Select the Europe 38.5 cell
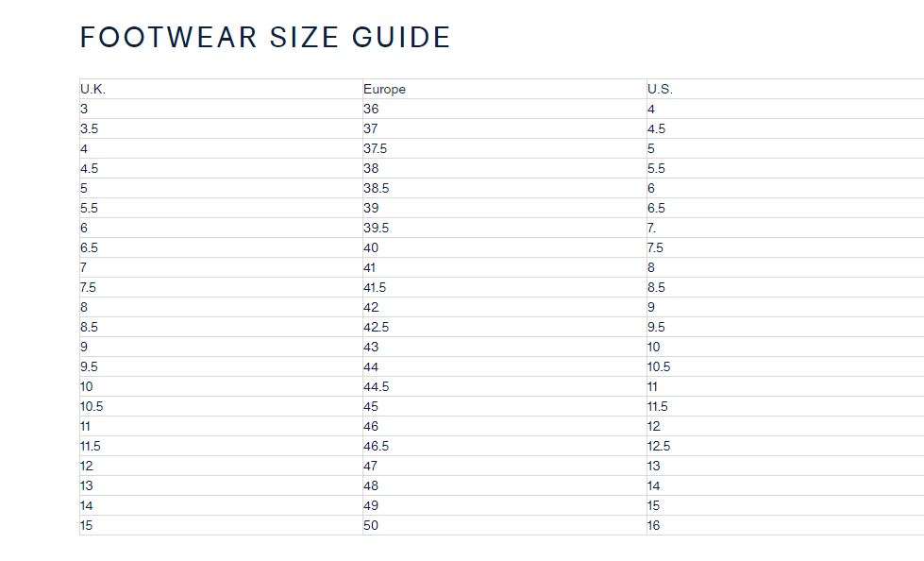The image size is (924, 561). pyautogui.click(x=376, y=188)
